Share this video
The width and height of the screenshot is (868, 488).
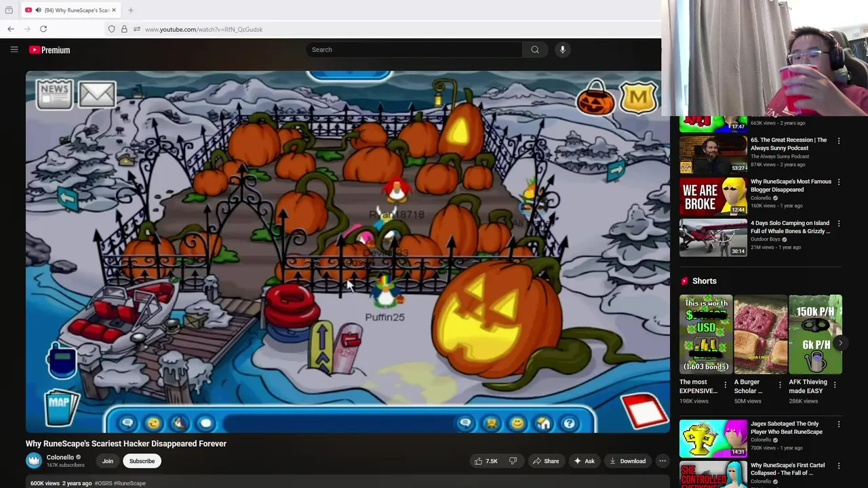click(546, 461)
